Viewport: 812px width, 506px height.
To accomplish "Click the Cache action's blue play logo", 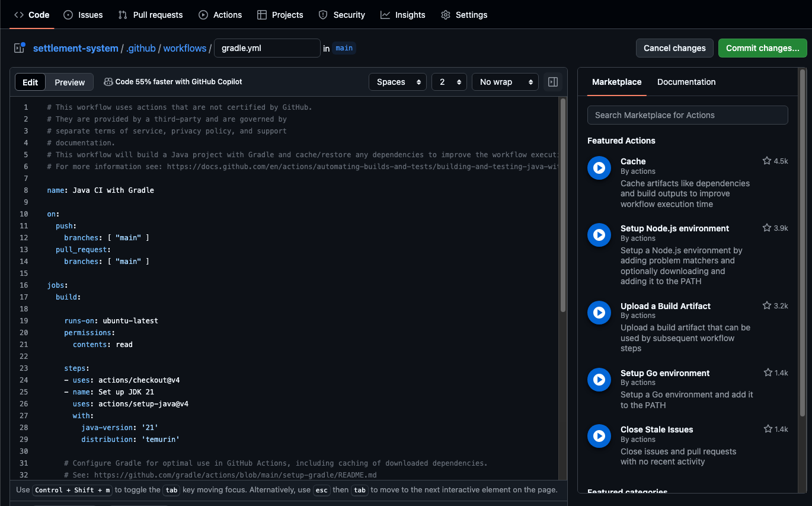I will point(599,168).
